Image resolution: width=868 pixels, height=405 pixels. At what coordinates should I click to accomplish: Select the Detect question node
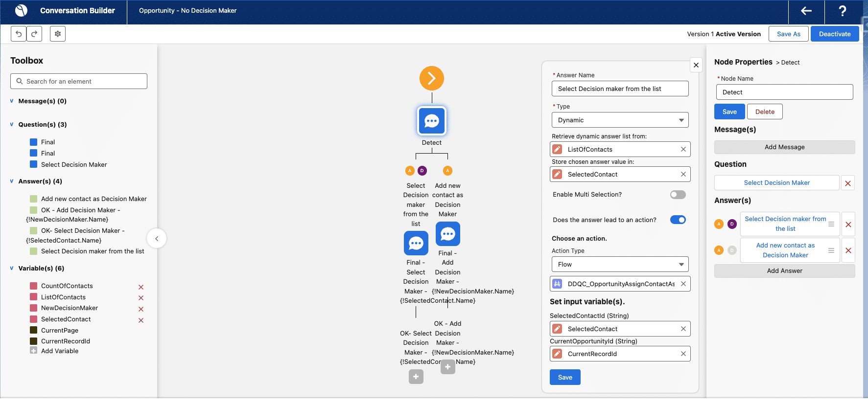pos(432,121)
